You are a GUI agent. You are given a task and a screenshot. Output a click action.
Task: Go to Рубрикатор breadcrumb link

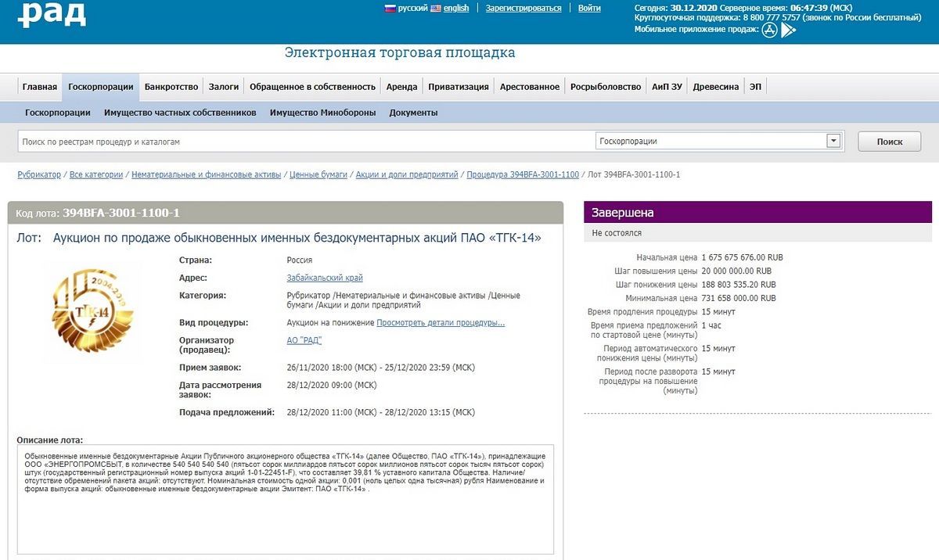tap(39, 174)
